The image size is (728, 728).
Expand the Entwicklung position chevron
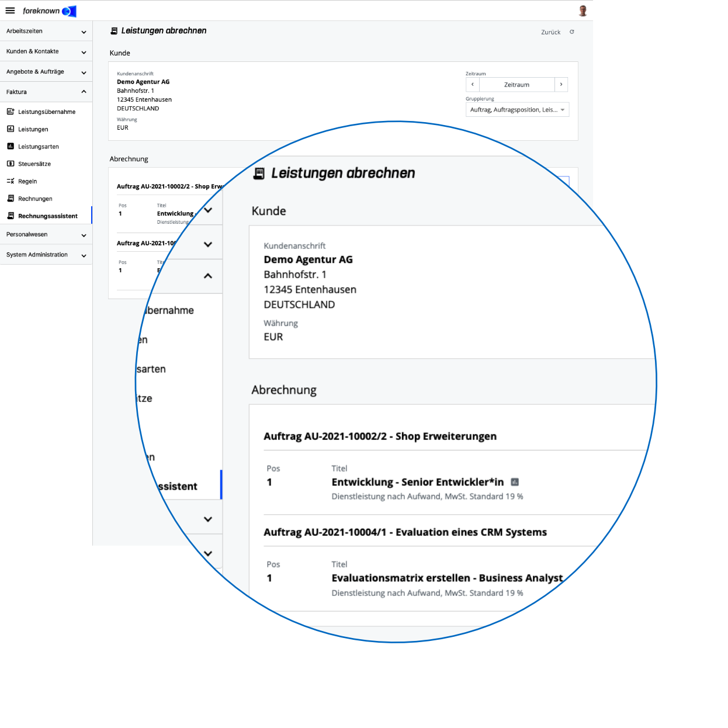(x=207, y=212)
